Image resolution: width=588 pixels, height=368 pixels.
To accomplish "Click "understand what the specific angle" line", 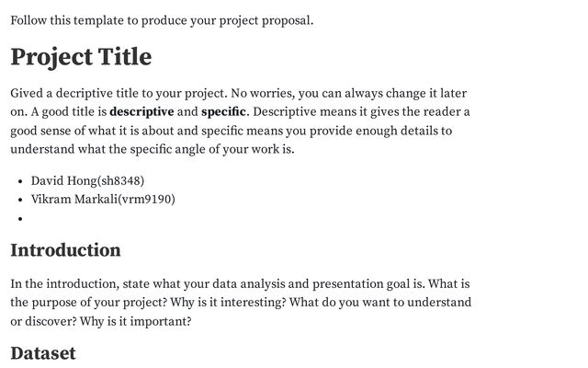I will pos(152,149).
